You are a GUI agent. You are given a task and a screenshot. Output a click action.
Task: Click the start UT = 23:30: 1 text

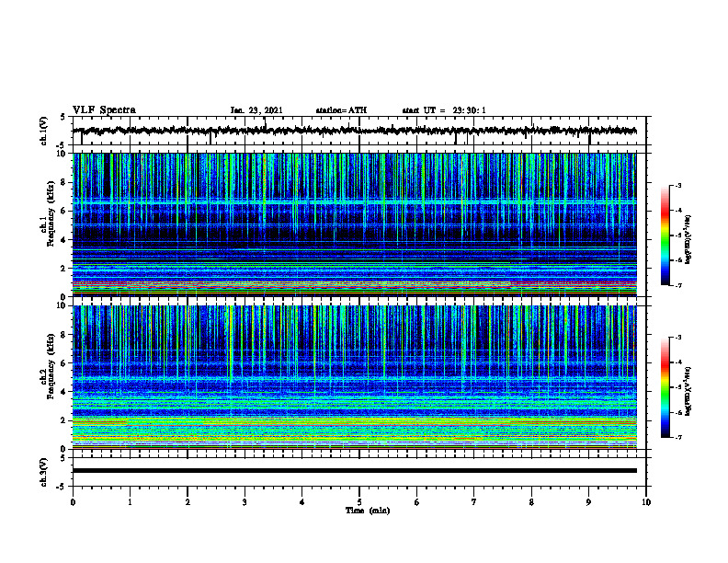[444, 110]
